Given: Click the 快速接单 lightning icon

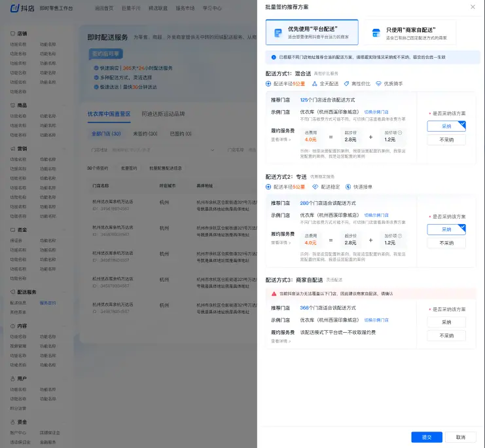Looking at the screenshot, I should click(348, 187).
